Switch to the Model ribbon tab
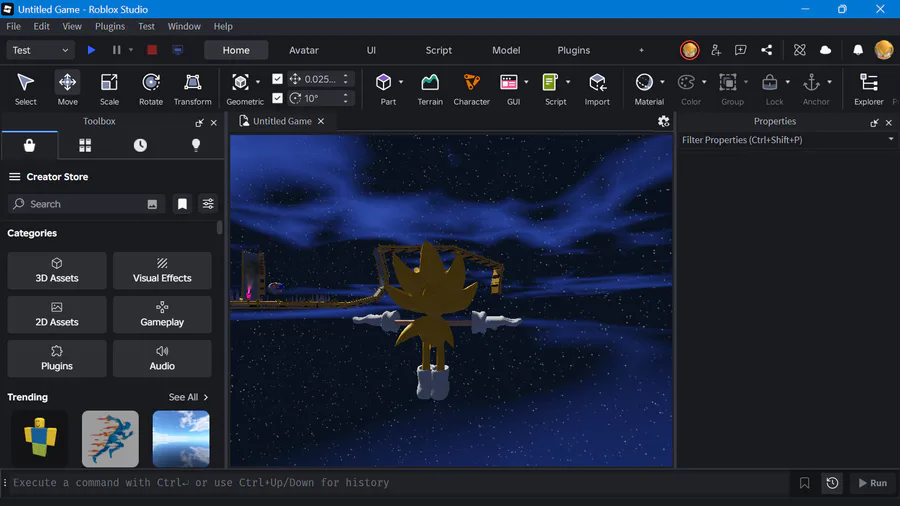Image resolution: width=900 pixels, height=506 pixels. 506,50
